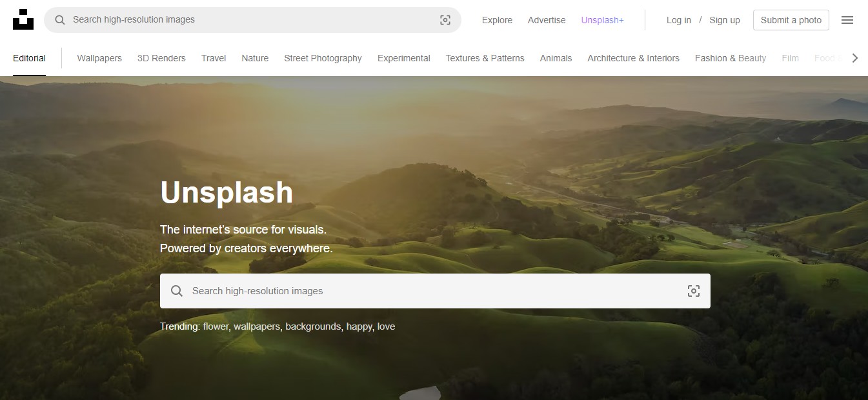
Task: Select the Street Photography topic tab
Action: (x=323, y=58)
